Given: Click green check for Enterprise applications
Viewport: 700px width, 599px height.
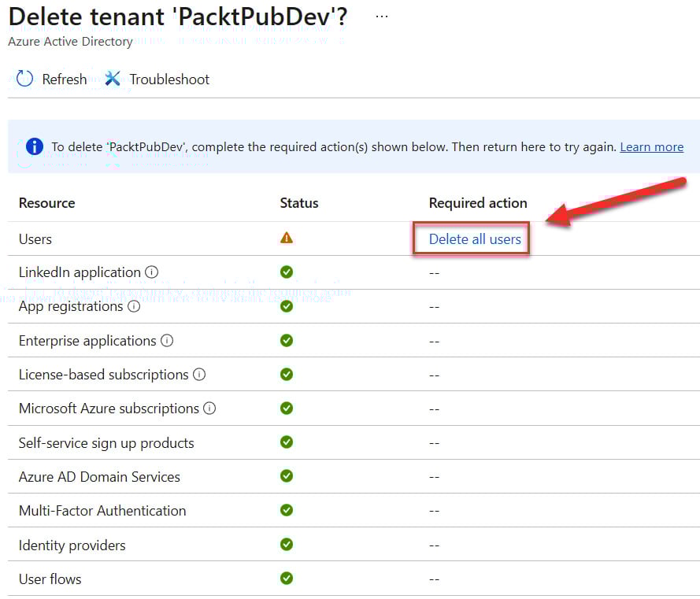Looking at the screenshot, I should click(x=287, y=341).
